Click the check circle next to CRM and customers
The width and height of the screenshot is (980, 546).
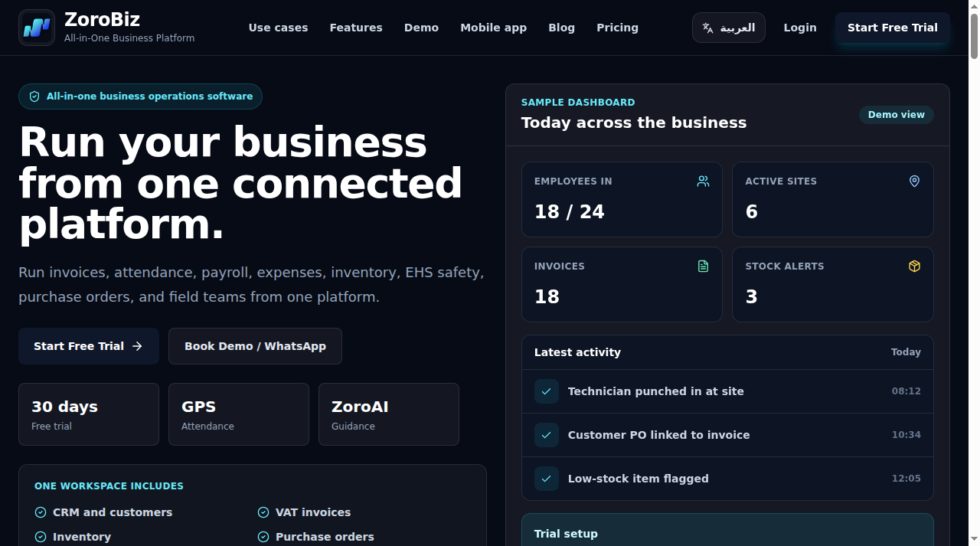tap(41, 512)
